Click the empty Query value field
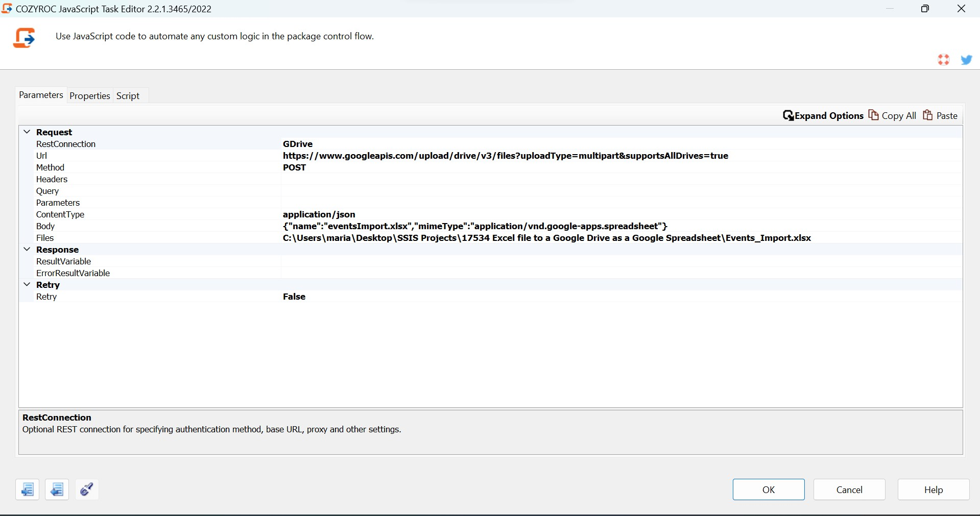The image size is (980, 516). coord(622,191)
